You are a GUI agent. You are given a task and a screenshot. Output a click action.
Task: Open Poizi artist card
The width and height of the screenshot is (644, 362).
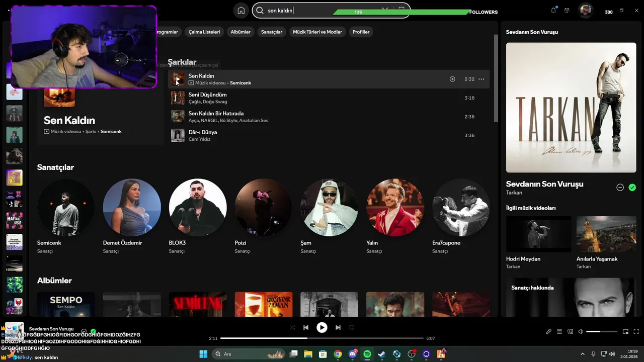[x=264, y=216]
